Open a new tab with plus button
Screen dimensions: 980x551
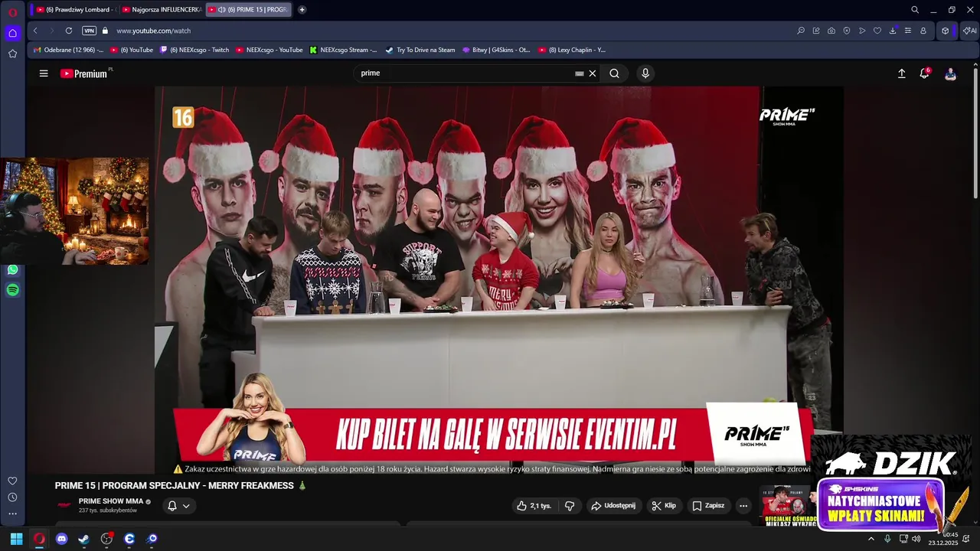click(x=302, y=10)
